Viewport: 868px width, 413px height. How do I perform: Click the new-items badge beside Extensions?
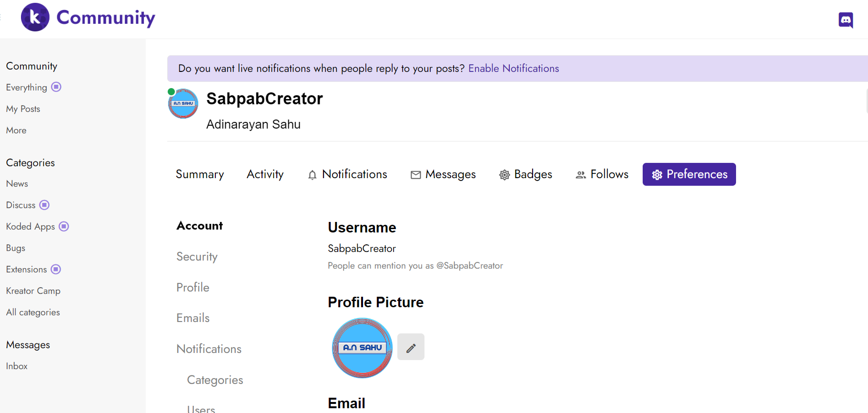point(56,269)
